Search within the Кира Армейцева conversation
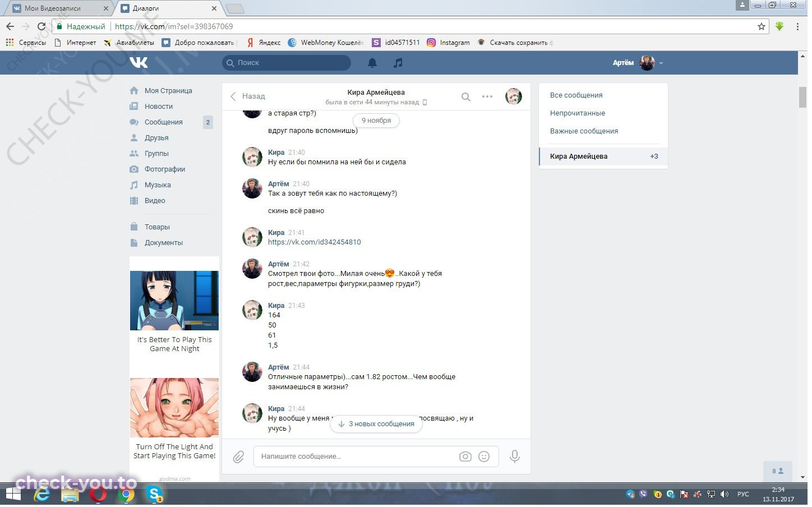 pos(466,97)
